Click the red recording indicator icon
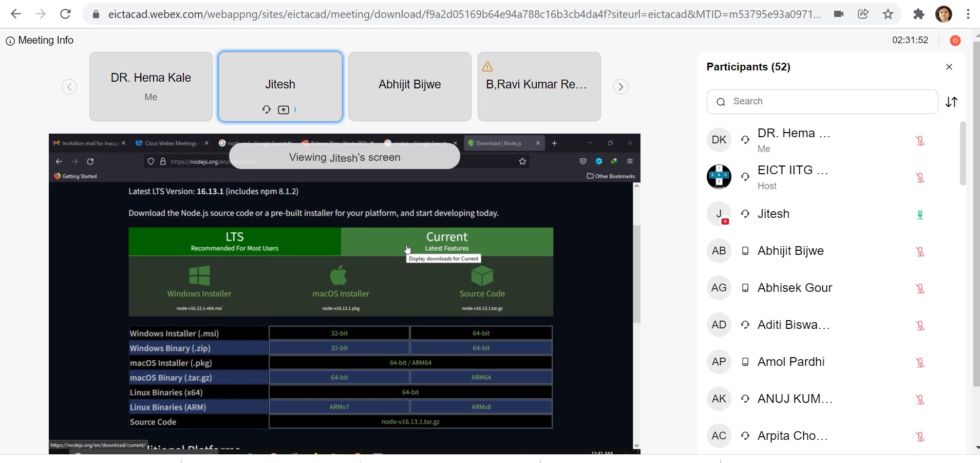Screen dimensions: 980x463 pos(955,41)
